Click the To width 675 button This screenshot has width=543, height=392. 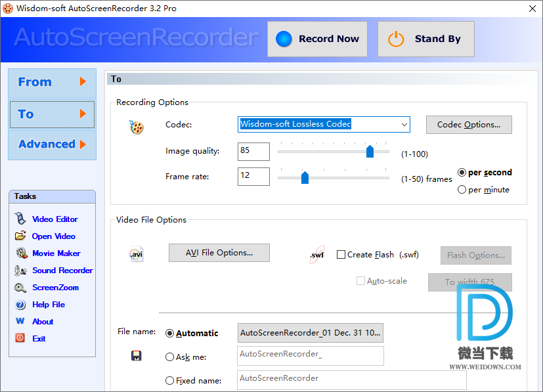(470, 282)
